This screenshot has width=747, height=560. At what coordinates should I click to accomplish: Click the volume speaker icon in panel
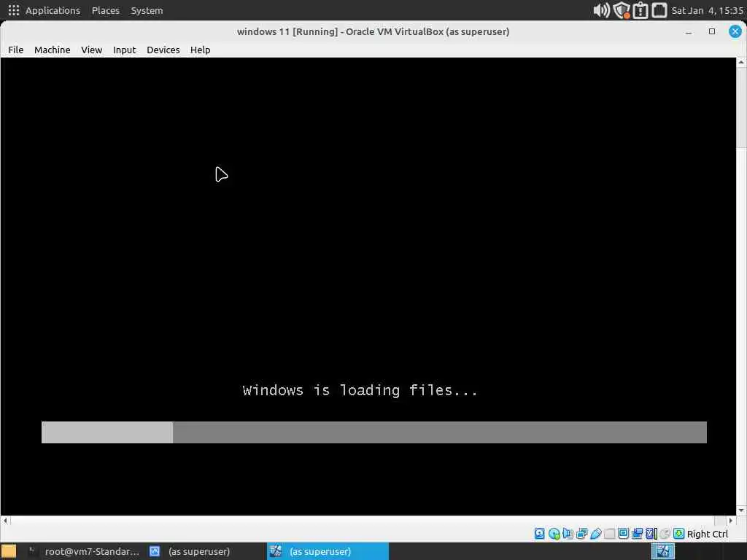tap(601, 10)
